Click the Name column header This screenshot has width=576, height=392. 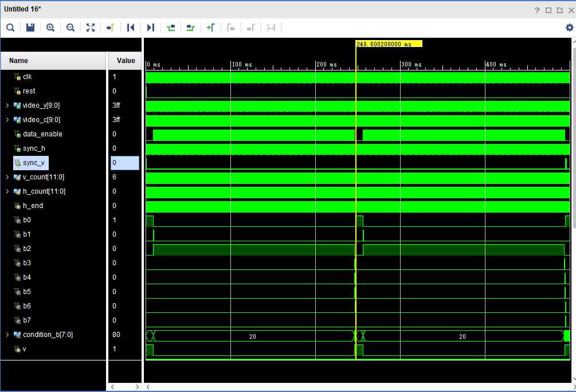(53, 61)
